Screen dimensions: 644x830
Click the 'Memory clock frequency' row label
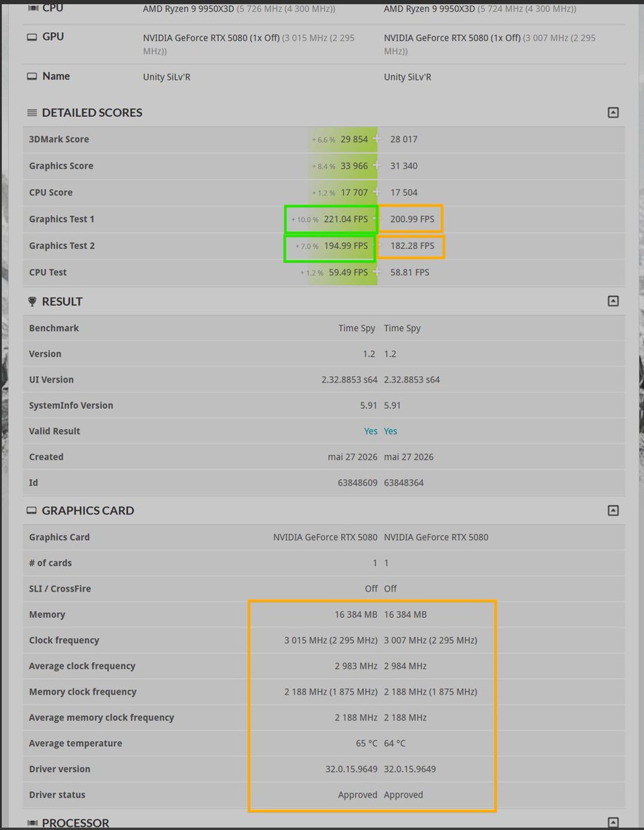pyautogui.click(x=83, y=692)
